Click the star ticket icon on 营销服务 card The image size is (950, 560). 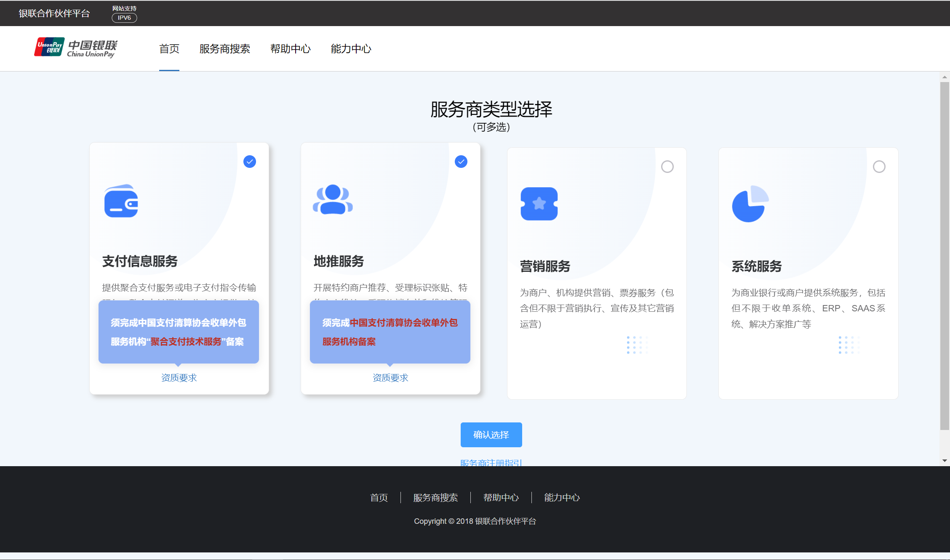click(x=539, y=204)
